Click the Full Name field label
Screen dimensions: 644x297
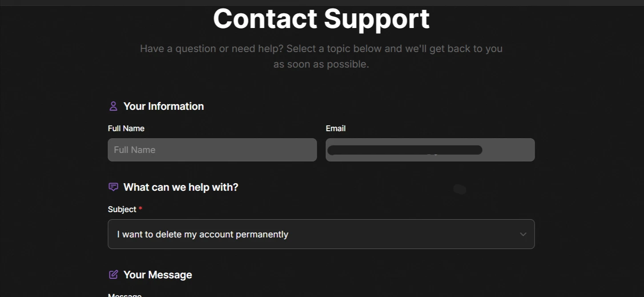[126, 128]
